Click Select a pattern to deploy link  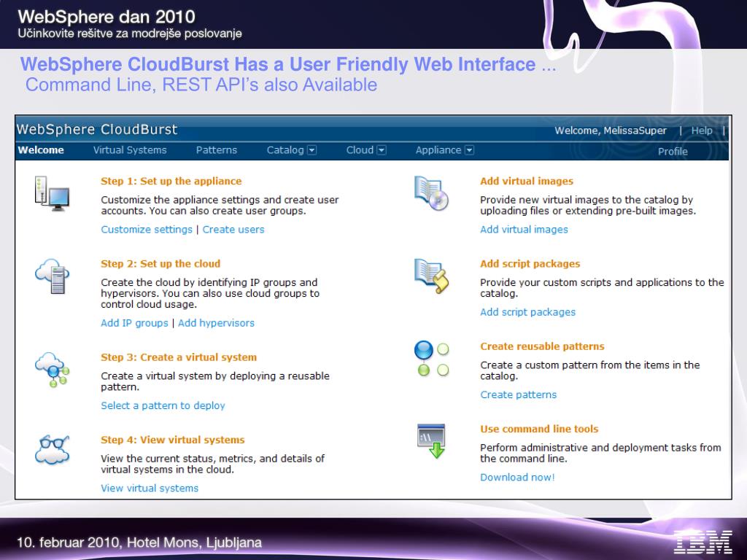tap(163, 405)
